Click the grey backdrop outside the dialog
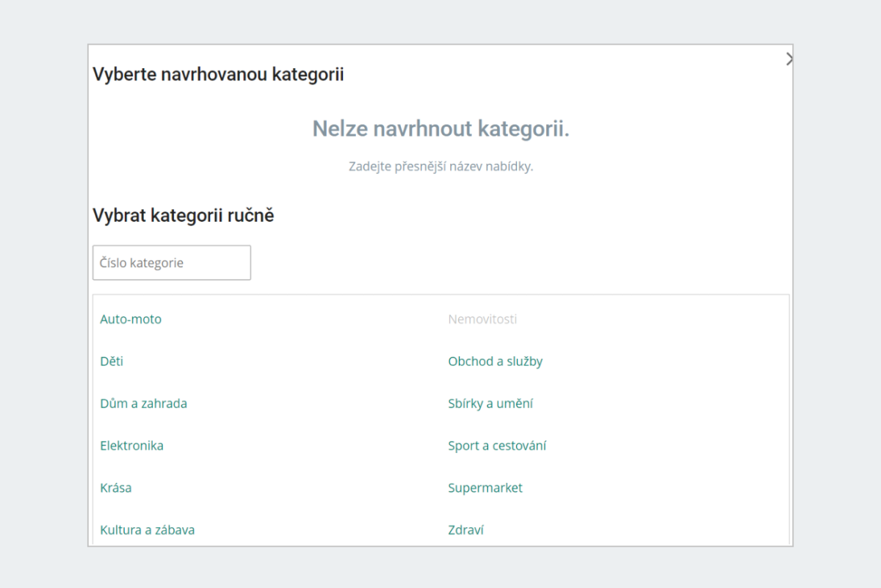 point(44,294)
